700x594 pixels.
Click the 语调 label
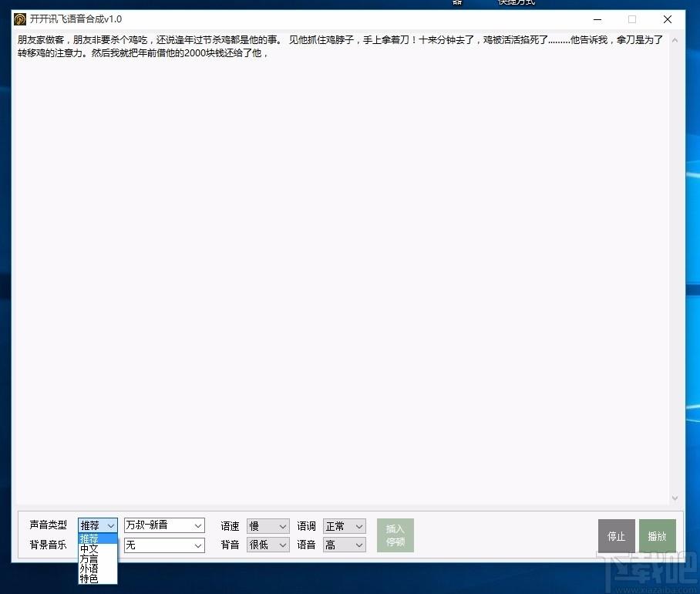pos(306,526)
